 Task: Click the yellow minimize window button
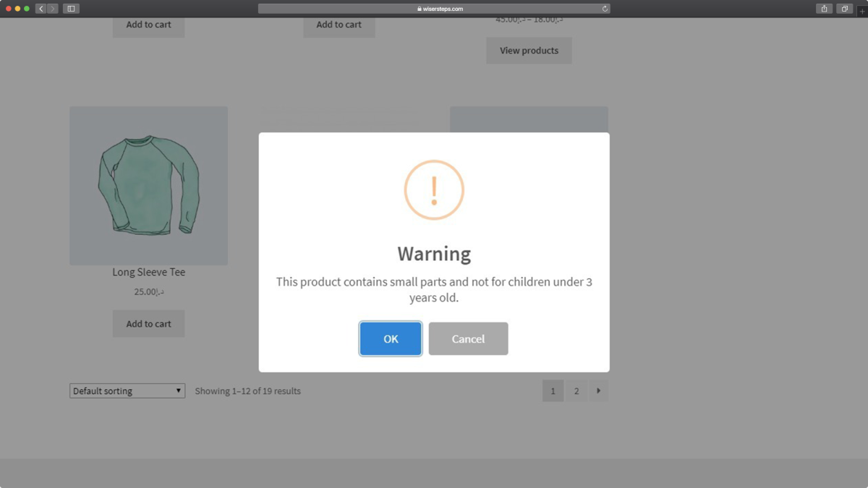click(x=18, y=9)
